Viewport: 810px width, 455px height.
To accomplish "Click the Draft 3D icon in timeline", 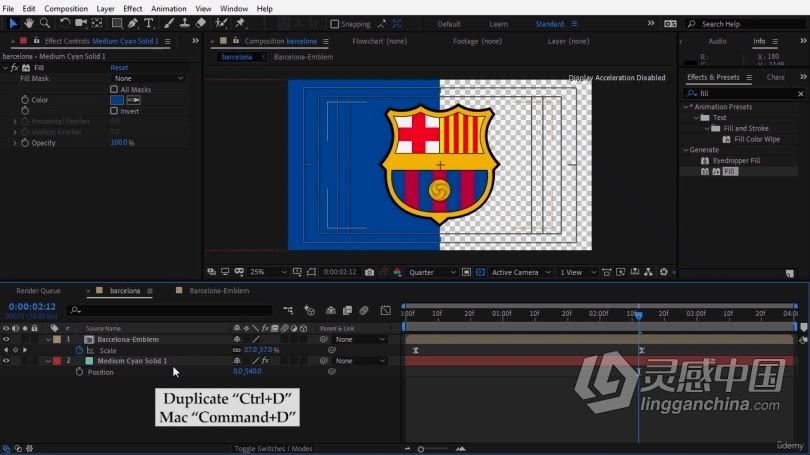I will coord(310,310).
